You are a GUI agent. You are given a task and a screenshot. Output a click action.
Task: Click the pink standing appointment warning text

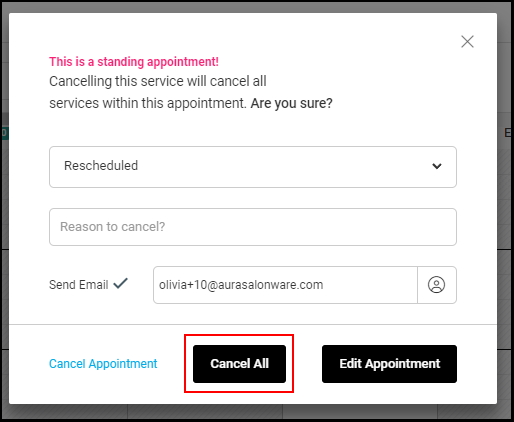click(x=134, y=62)
